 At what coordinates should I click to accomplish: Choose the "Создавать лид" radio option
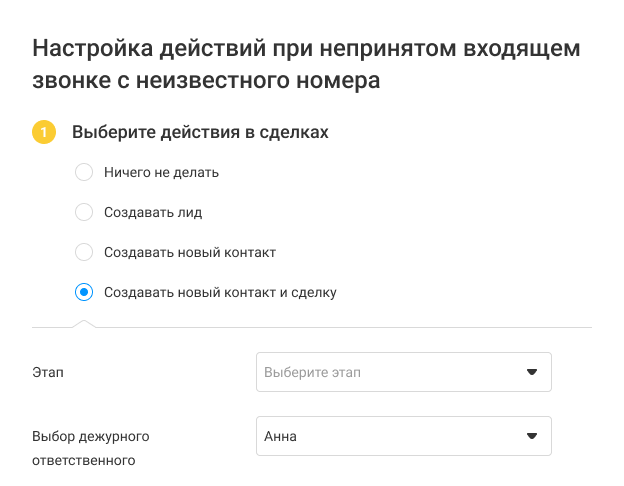pyautogui.click(x=84, y=212)
